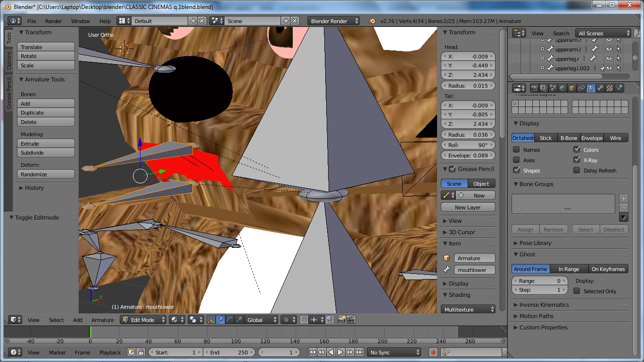This screenshot has width=644, height=362.
Task: Click the automatic keyframe record button
Action: coord(433,353)
